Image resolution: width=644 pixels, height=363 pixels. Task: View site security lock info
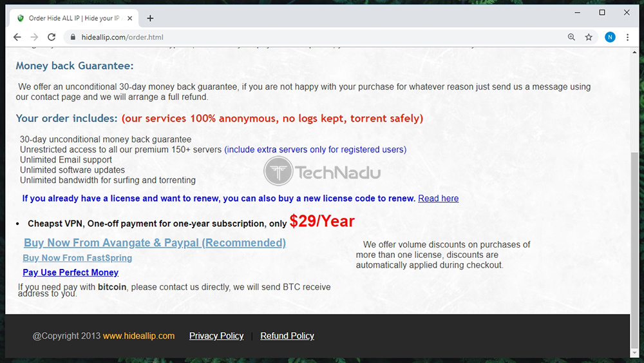pyautogui.click(x=73, y=37)
